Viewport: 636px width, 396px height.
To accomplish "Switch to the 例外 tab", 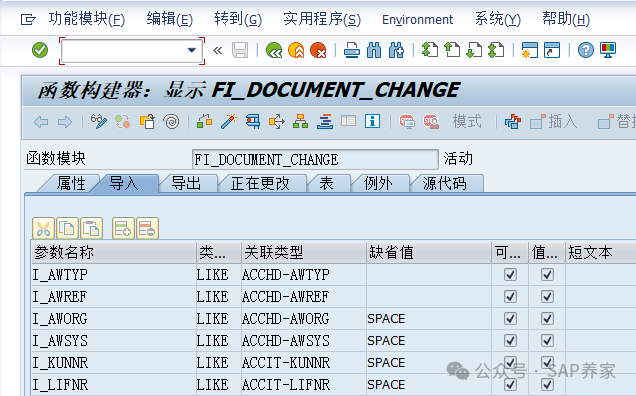I will [378, 183].
